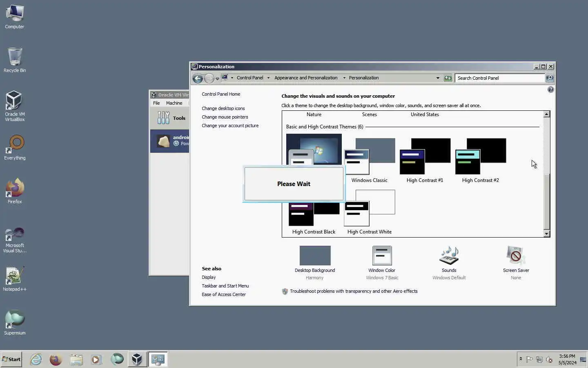Click the Personalization taskbar button

pyautogui.click(x=158, y=359)
